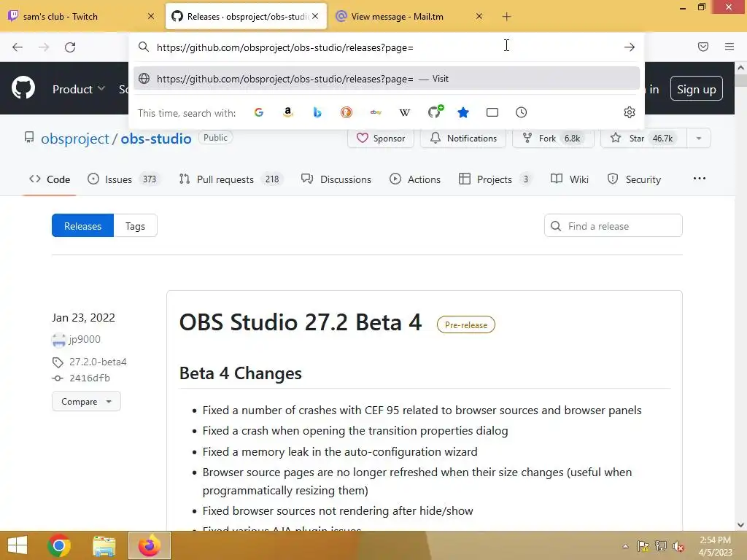Viewport: 747px width, 560px height.
Task: Focus the Find a release search box
Action: (x=613, y=226)
